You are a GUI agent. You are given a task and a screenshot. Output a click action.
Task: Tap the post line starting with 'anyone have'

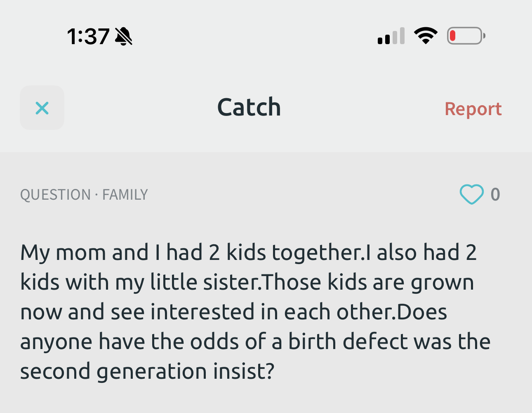[255, 342]
